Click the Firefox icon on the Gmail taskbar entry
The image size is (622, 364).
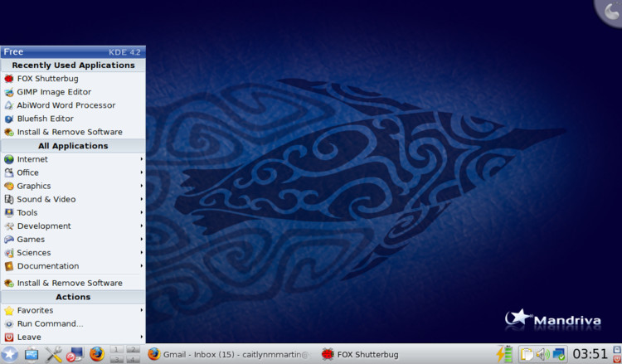click(154, 354)
